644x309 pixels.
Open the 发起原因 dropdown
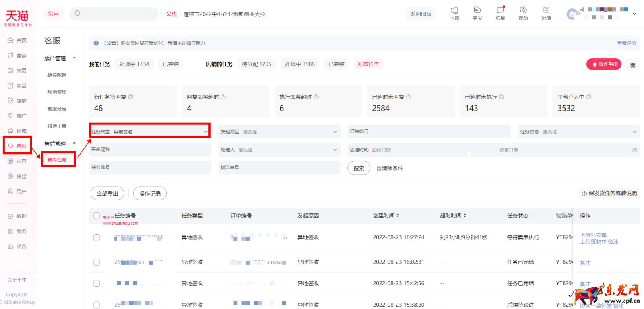(279, 132)
